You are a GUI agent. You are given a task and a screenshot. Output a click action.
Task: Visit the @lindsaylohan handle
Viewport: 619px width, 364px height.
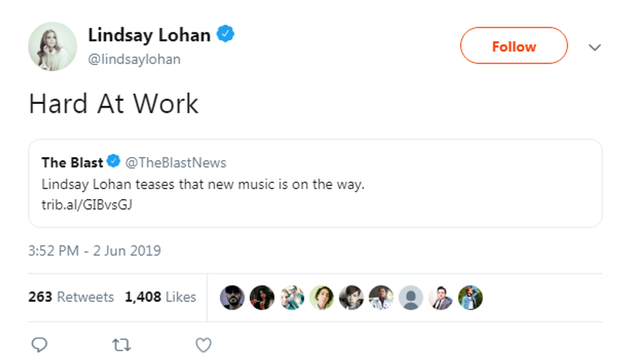click(x=134, y=59)
